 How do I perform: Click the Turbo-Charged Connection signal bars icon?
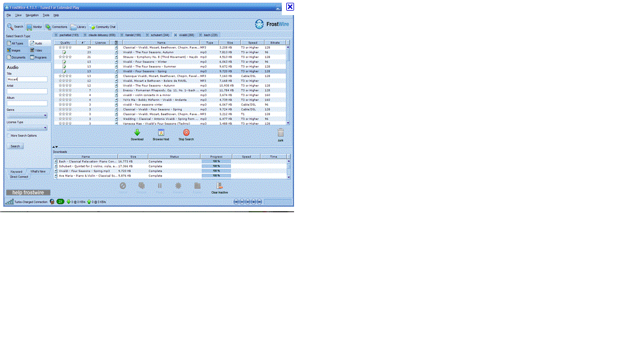[x=10, y=202]
